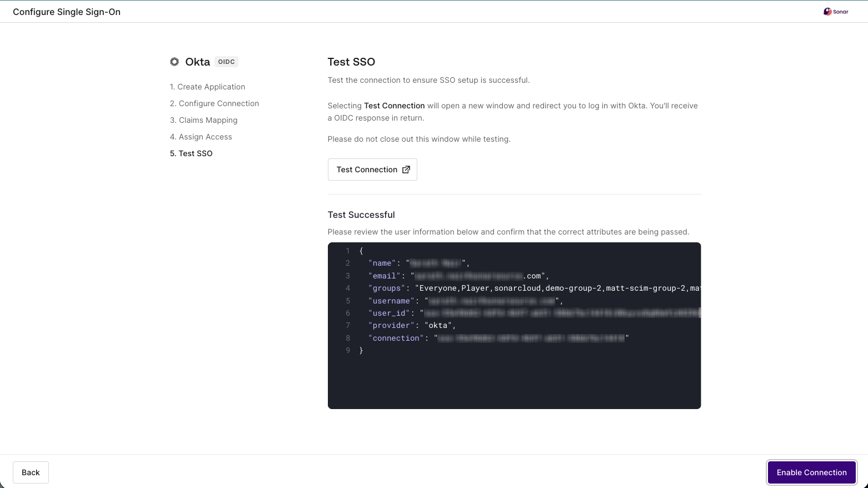
Task: Select step 3 Claims Mapping
Action: (203, 120)
